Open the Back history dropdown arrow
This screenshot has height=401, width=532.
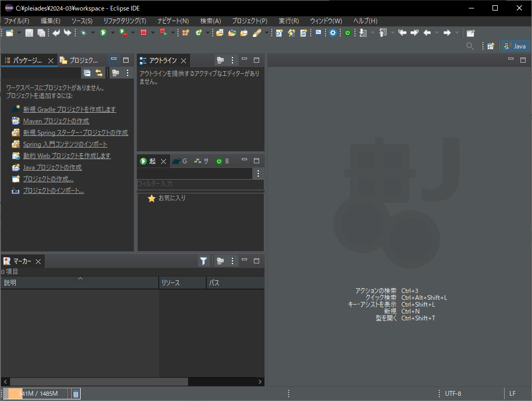437,33
